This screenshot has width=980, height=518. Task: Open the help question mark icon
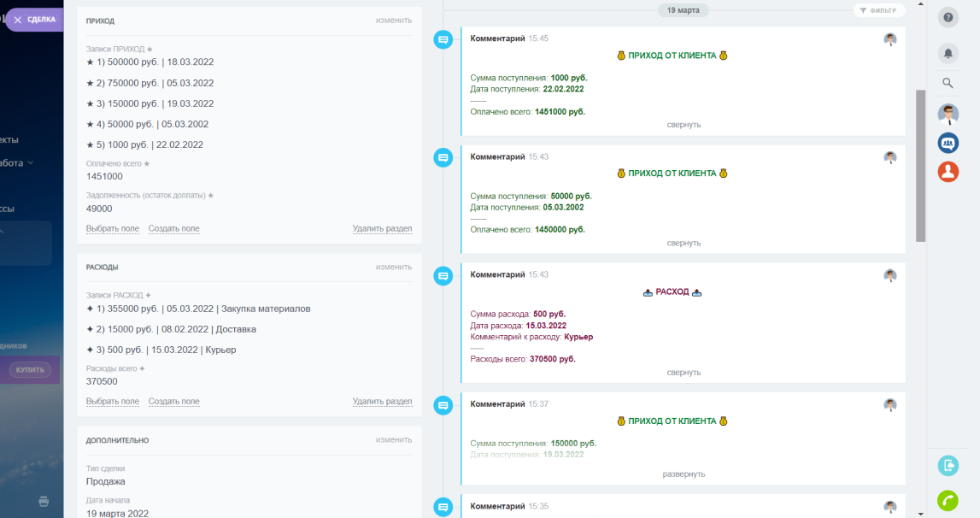pyautogui.click(x=948, y=17)
